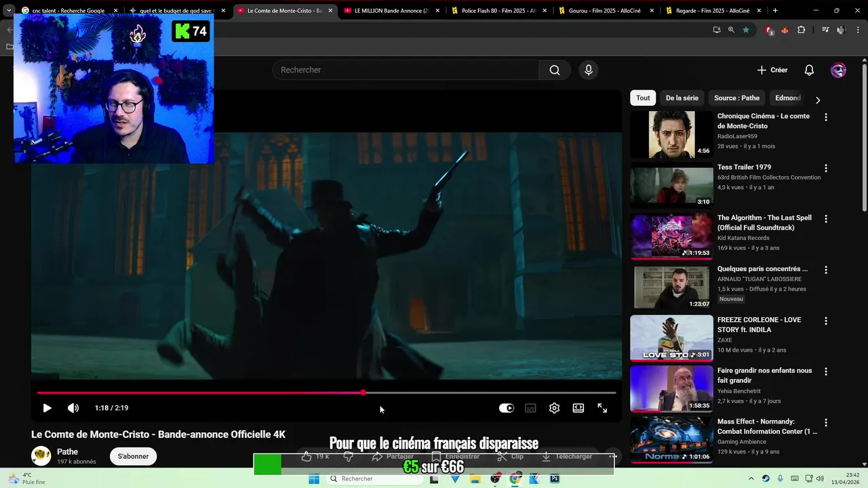The image size is (868, 488).
Task: Select the Tout filter chip
Action: [643, 98]
